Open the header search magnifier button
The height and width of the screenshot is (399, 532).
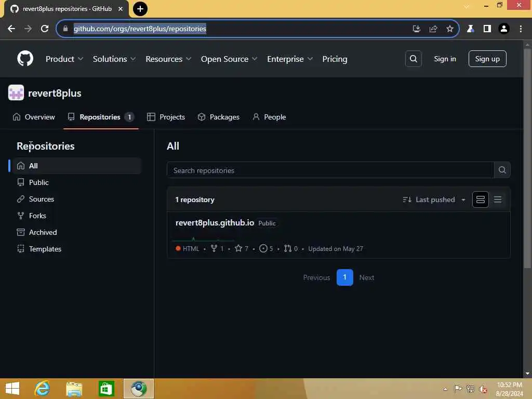pos(413,59)
